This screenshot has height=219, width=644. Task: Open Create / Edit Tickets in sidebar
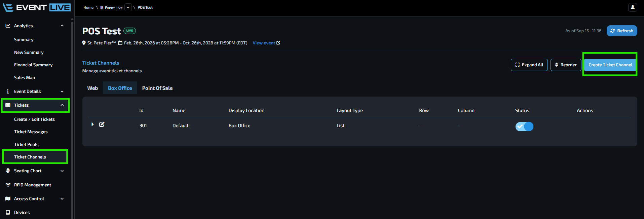(34, 119)
